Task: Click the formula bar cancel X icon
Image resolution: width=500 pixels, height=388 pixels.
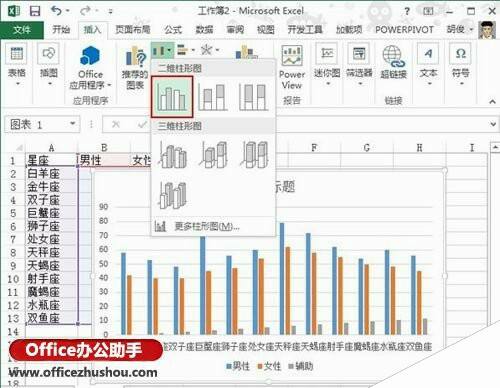Action: (116, 125)
